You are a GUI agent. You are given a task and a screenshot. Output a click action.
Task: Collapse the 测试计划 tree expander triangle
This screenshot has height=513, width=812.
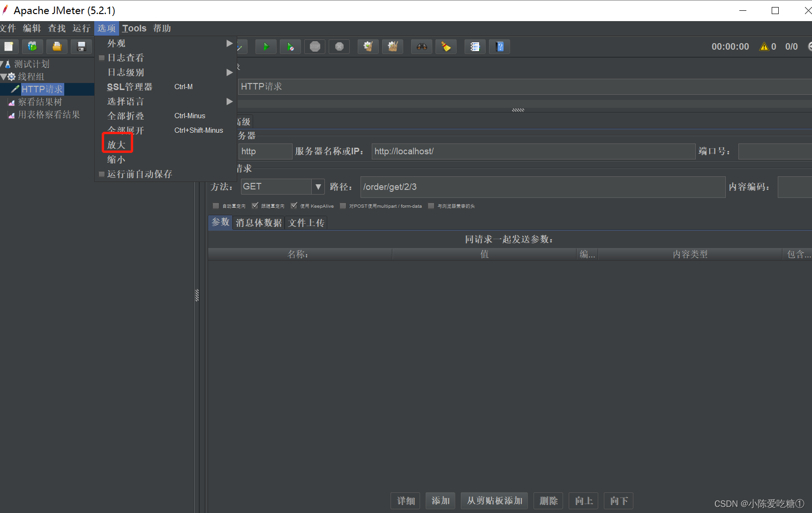click(x=2, y=64)
